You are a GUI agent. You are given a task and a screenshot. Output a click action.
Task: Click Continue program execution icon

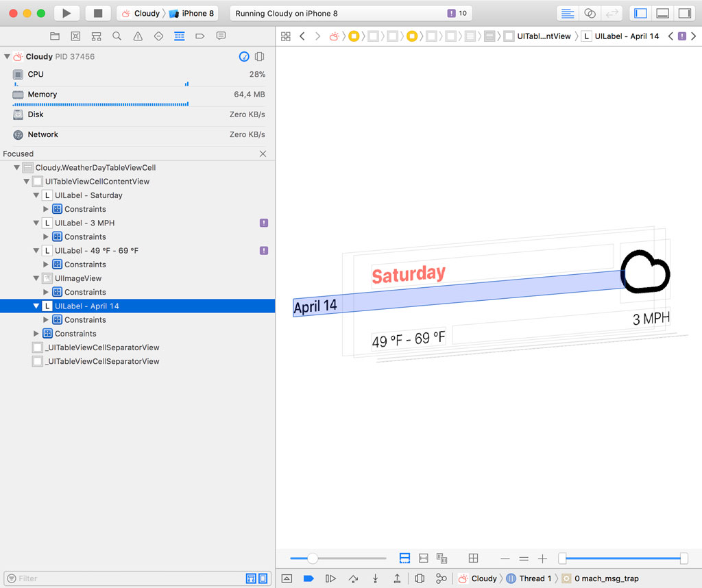pos(330,578)
